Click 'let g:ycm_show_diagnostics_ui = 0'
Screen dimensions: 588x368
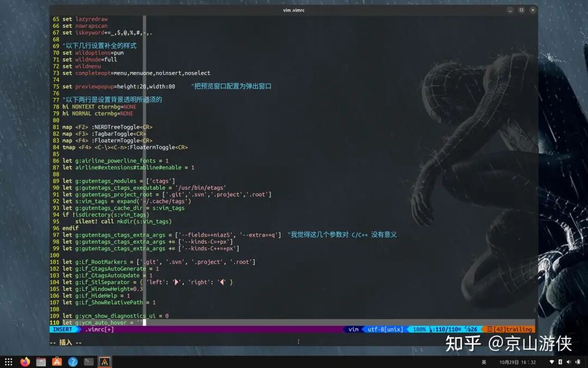115,317
